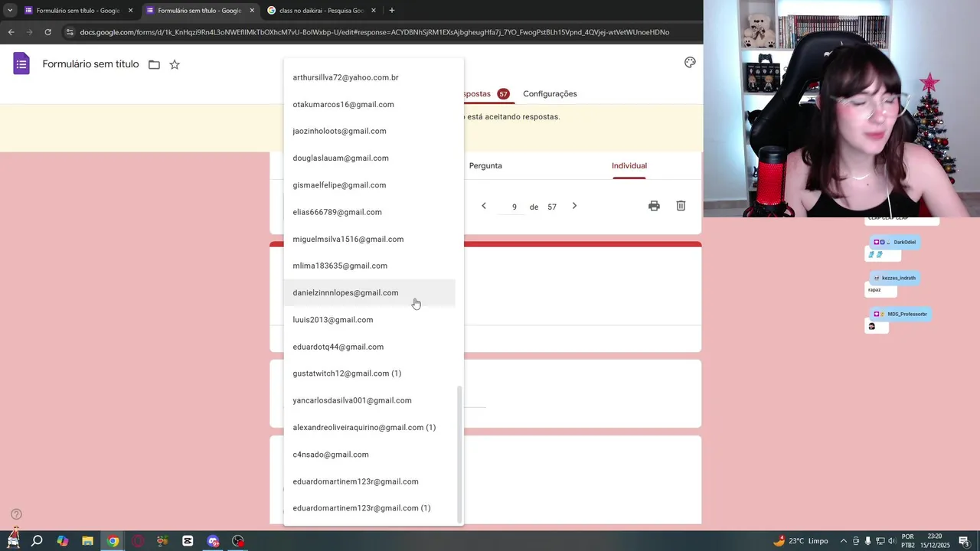Open notification center icon

click(x=964, y=541)
